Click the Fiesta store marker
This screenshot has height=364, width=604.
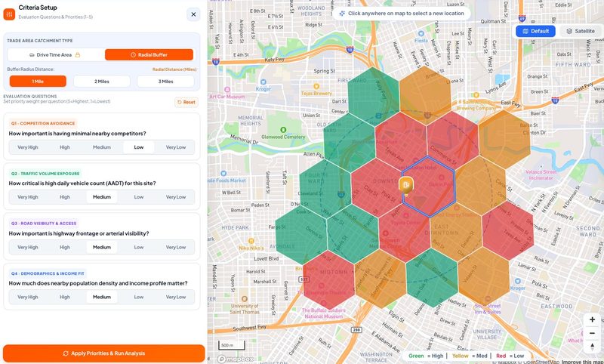(x=421, y=34)
